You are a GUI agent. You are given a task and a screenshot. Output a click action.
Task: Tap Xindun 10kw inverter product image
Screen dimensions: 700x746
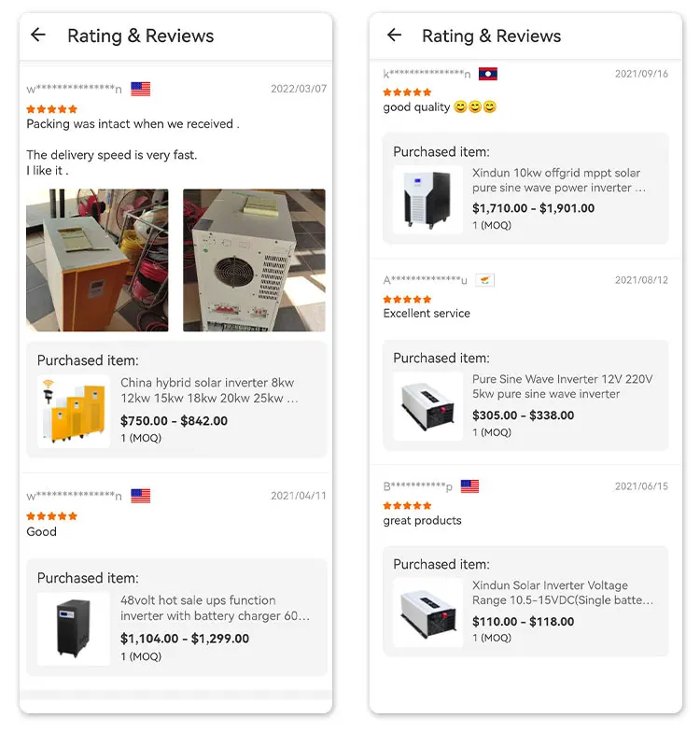(427, 200)
